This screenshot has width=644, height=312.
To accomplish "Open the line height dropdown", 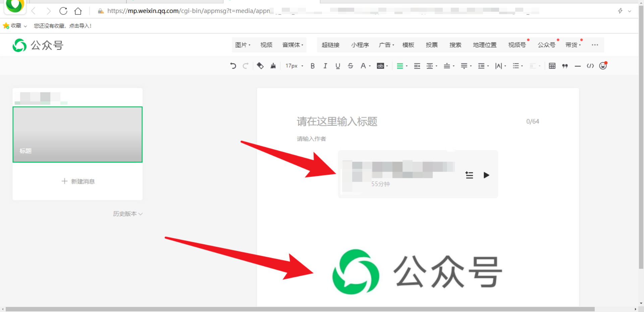I will [483, 66].
